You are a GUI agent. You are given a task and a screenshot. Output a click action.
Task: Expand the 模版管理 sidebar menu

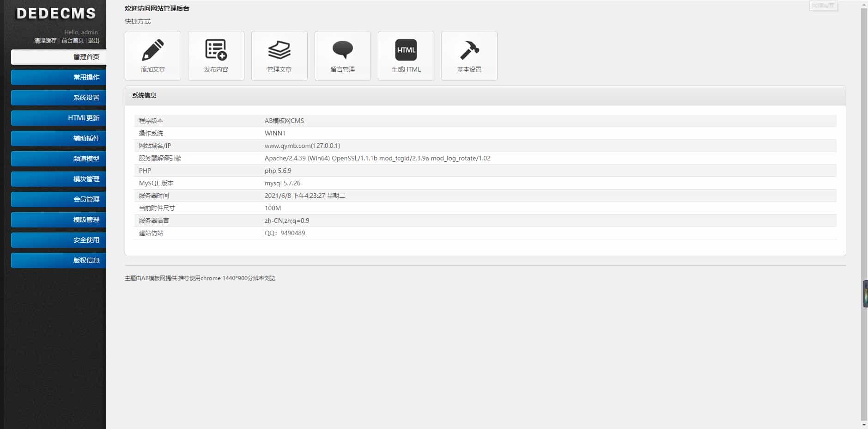(59, 220)
